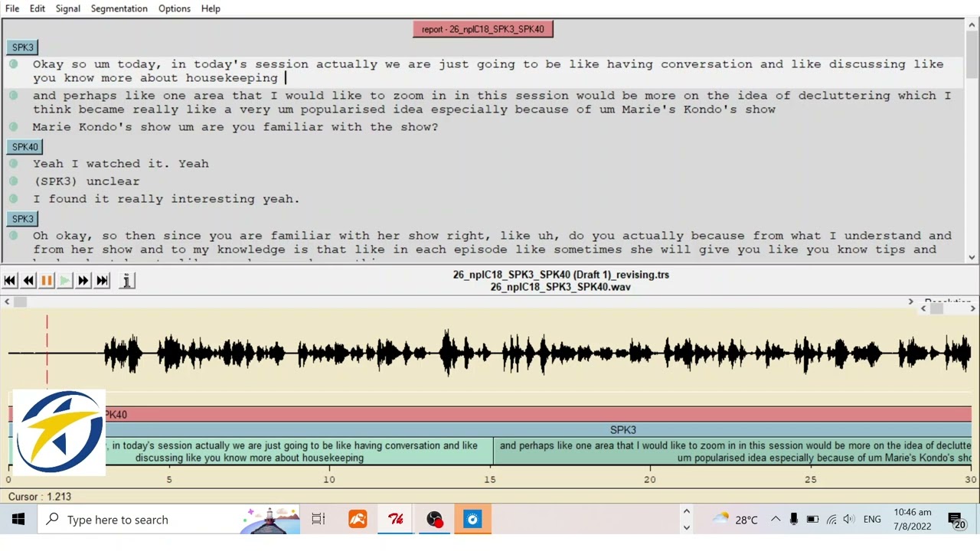Click the microphone tray icon
980x551 pixels.
click(x=794, y=520)
